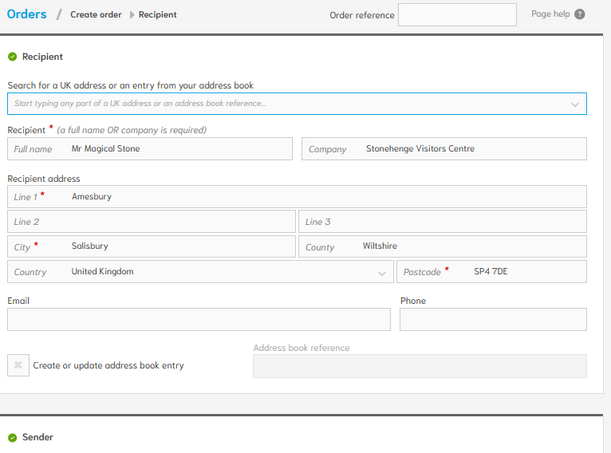This screenshot has height=453, width=611.
Task: Open the Orders breadcrumb link
Action: click(26, 14)
